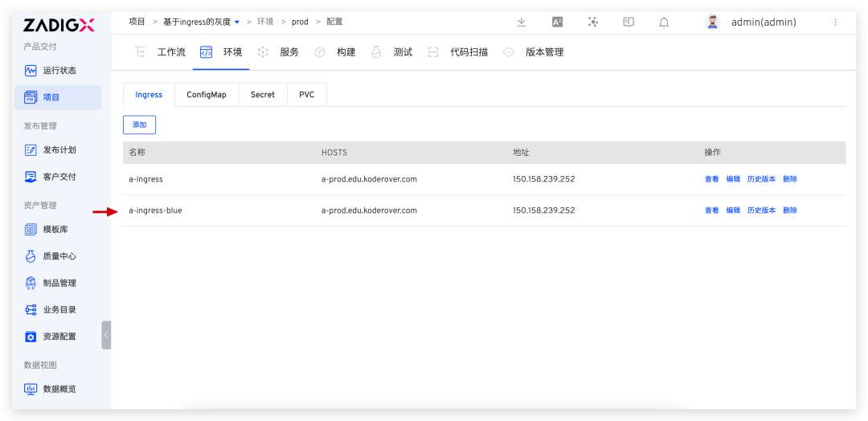Image resolution: width=868 pixels, height=421 pixels.
Task: Click 环境 in the breadcrumb
Action: pyautogui.click(x=265, y=22)
